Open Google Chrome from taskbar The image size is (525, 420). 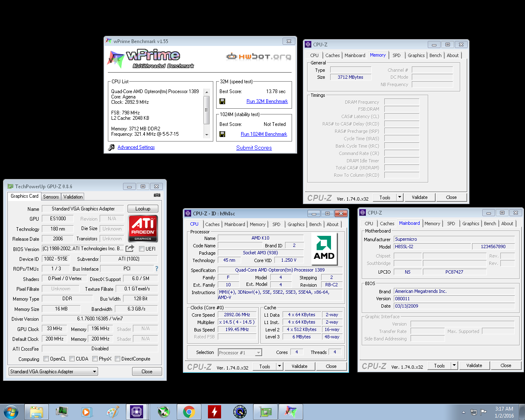click(189, 412)
